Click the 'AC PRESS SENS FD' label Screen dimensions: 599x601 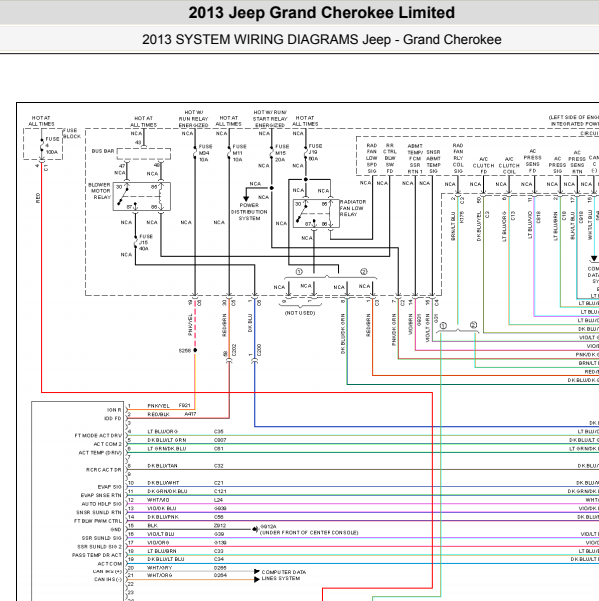click(x=533, y=161)
